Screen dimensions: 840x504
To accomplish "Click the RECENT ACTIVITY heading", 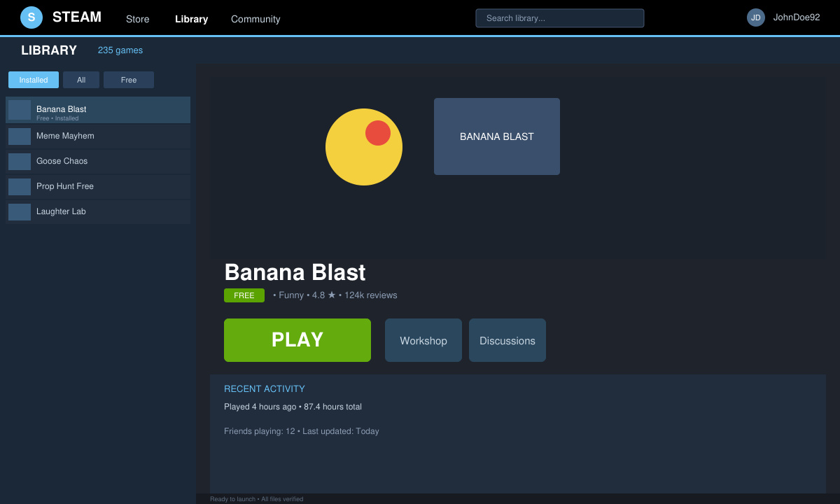I will coord(265,389).
